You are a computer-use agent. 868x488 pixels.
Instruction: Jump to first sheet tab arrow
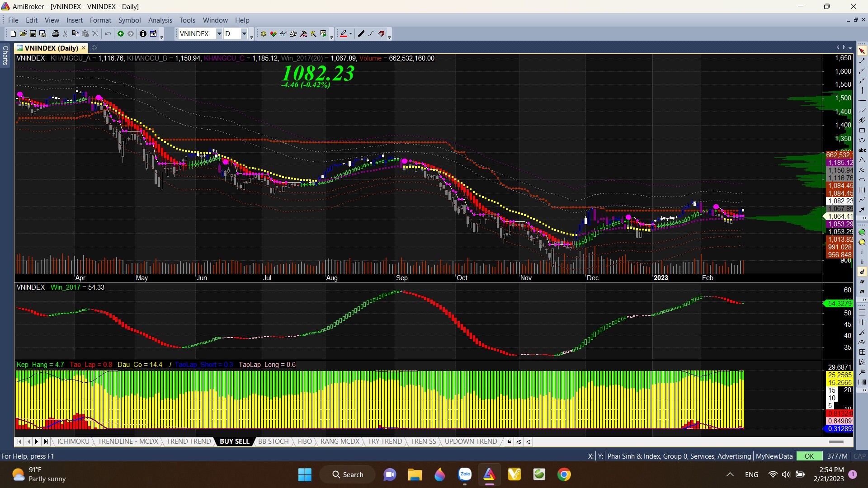19,441
